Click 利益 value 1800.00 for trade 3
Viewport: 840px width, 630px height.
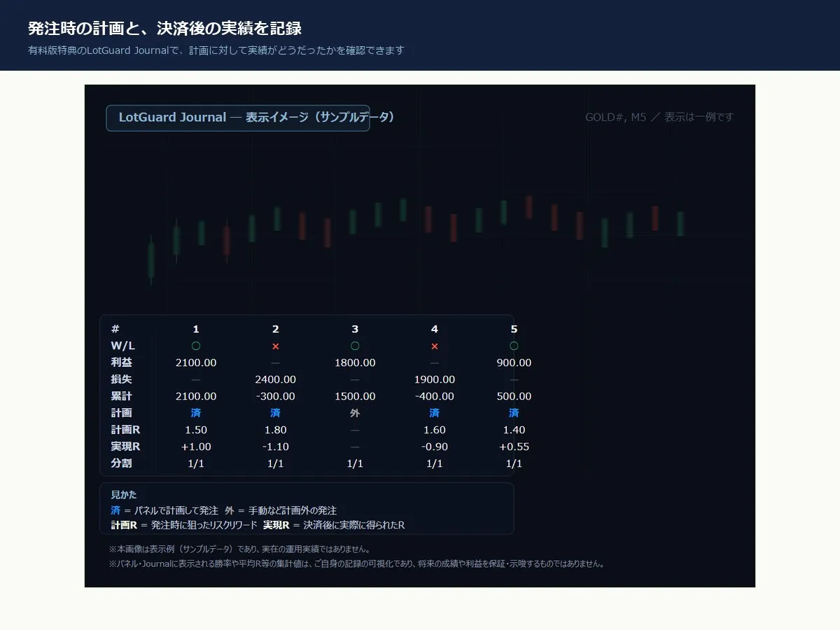point(355,363)
